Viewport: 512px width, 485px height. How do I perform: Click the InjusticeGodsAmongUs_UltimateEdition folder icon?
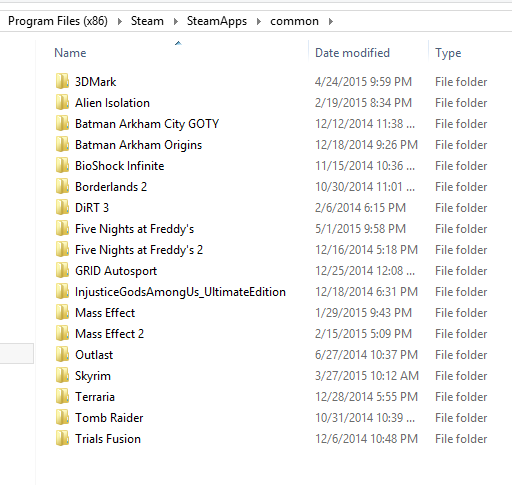tap(62, 291)
